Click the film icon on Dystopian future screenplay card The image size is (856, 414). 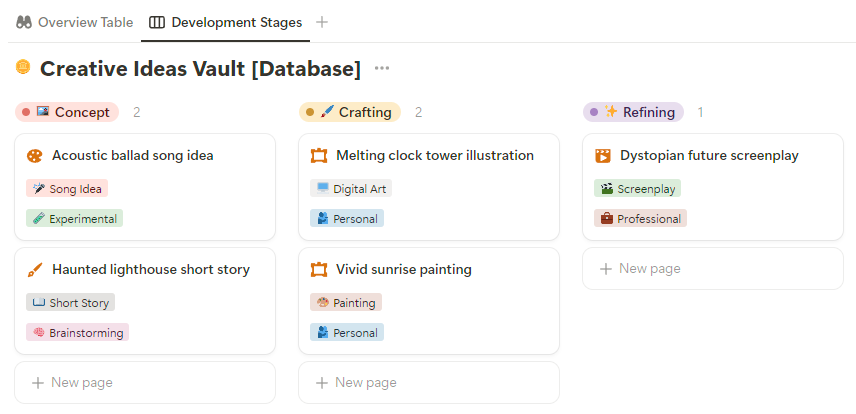tap(603, 156)
